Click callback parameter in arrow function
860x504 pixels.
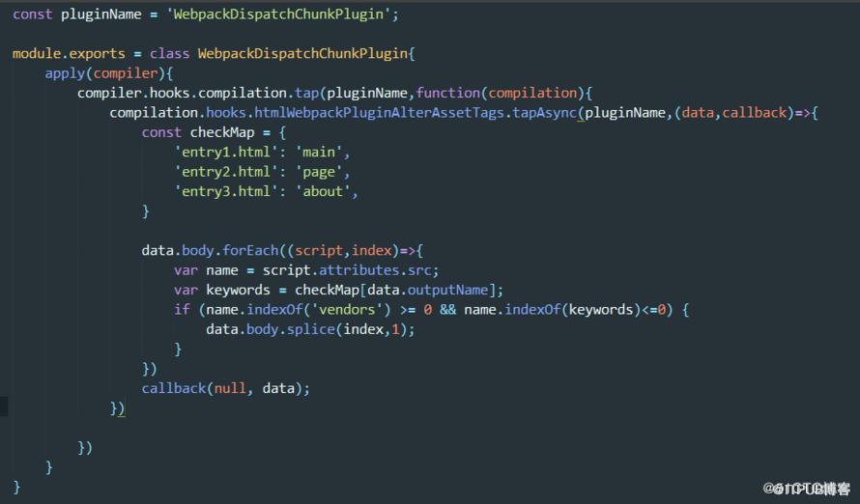pyautogui.click(x=754, y=113)
